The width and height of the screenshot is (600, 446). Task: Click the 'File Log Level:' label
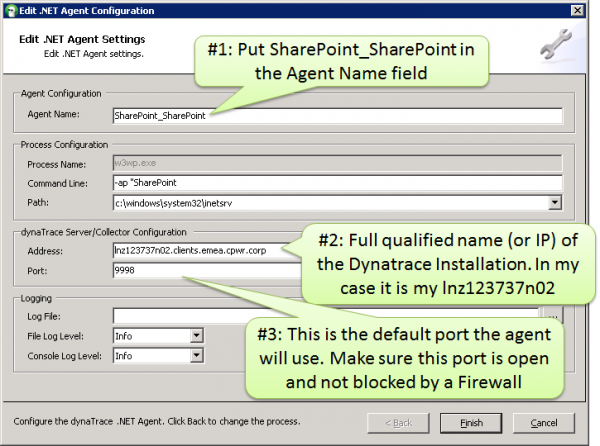tap(55, 337)
